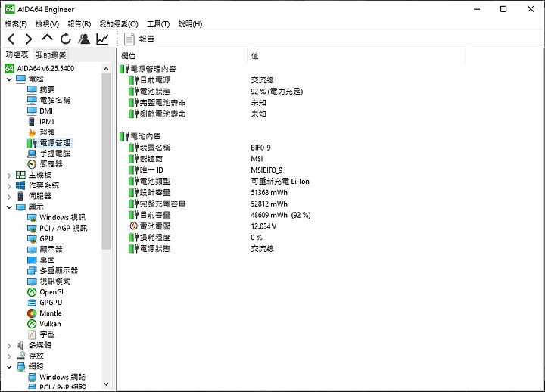Select the 摘要 summary tree item

pyautogui.click(x=47, y=89)
